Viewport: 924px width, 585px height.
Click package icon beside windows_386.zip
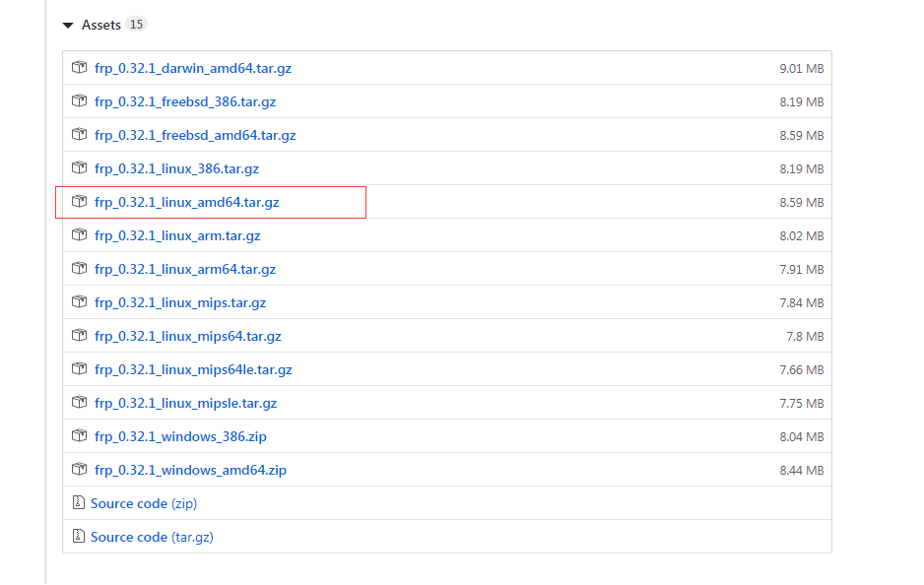(x=79, y=436)
